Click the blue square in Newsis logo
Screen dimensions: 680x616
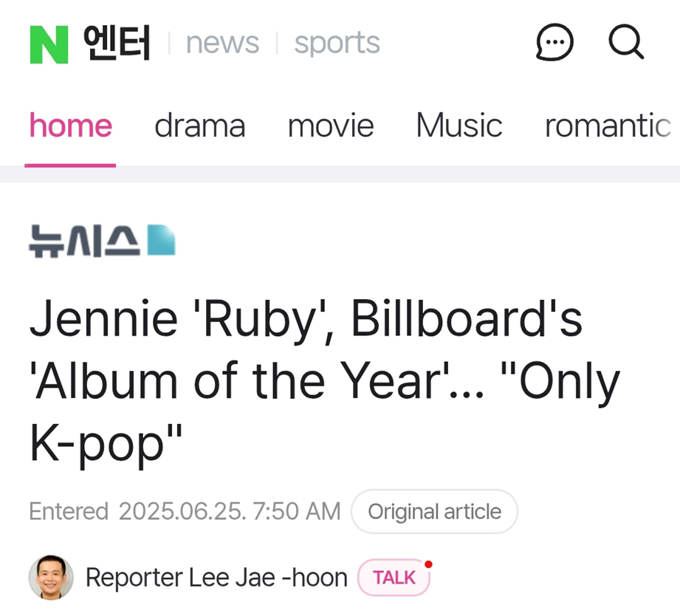pos(162,239)
